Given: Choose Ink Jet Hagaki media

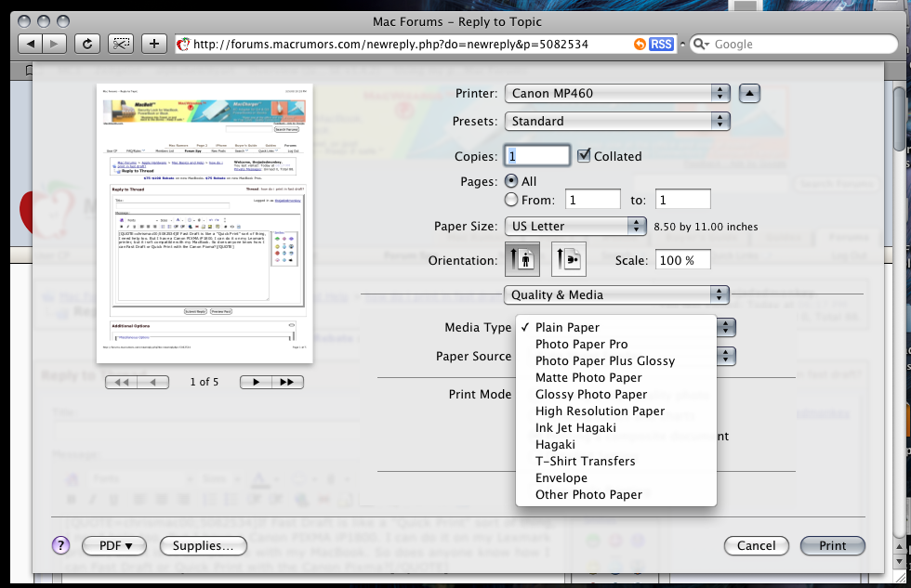Looking at the screenshot, I should [x=615, y=428].
